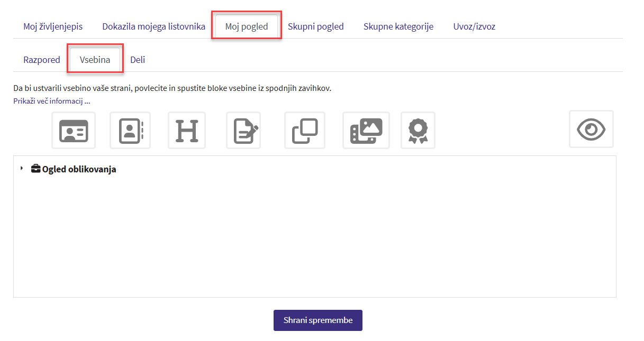
Task: Click the Ogled oblikovanja section title
Action: tap(79, 170)
